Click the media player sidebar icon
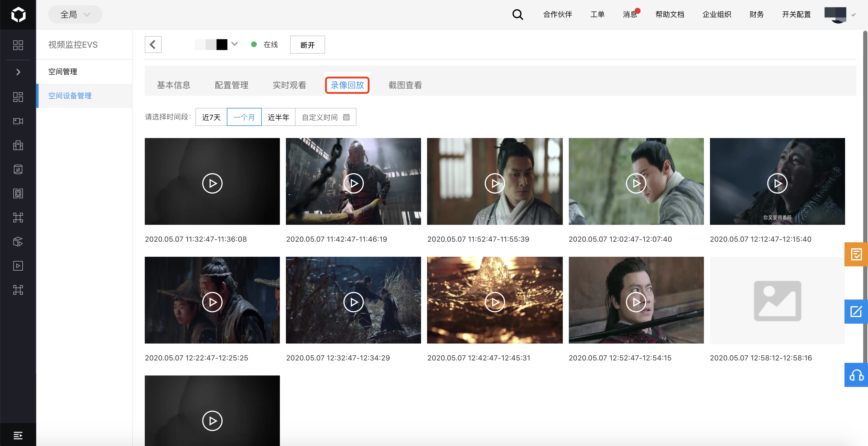The width and height of the screenshot is (868, 446). [18, 265]
